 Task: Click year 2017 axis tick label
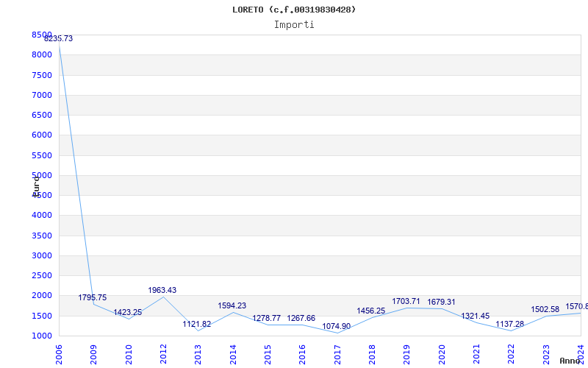[x=337, y=352]
